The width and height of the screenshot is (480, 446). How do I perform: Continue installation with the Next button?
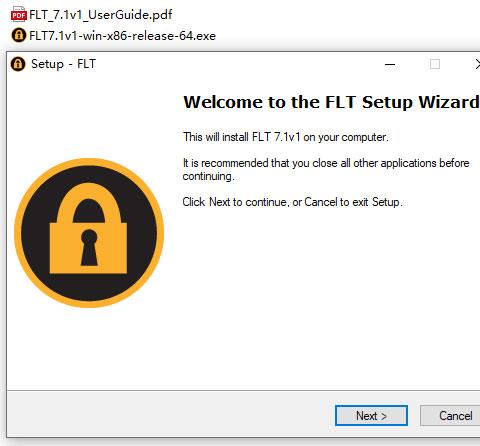pos(371,415)
